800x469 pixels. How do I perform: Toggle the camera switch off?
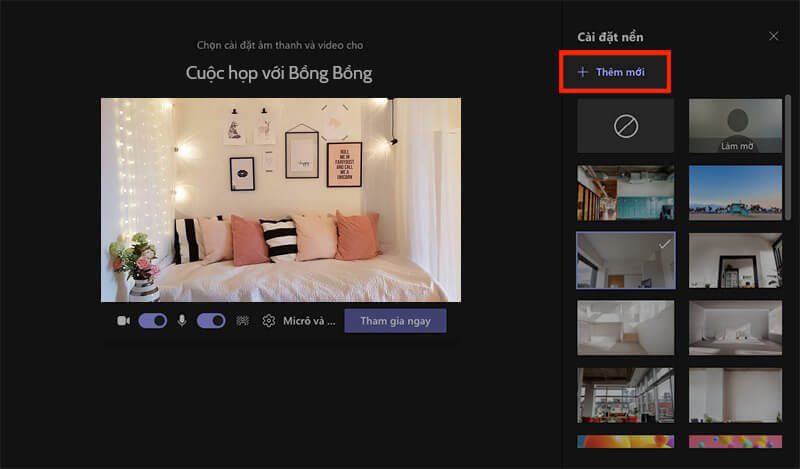pyautogui.click(x=153, y=321)
